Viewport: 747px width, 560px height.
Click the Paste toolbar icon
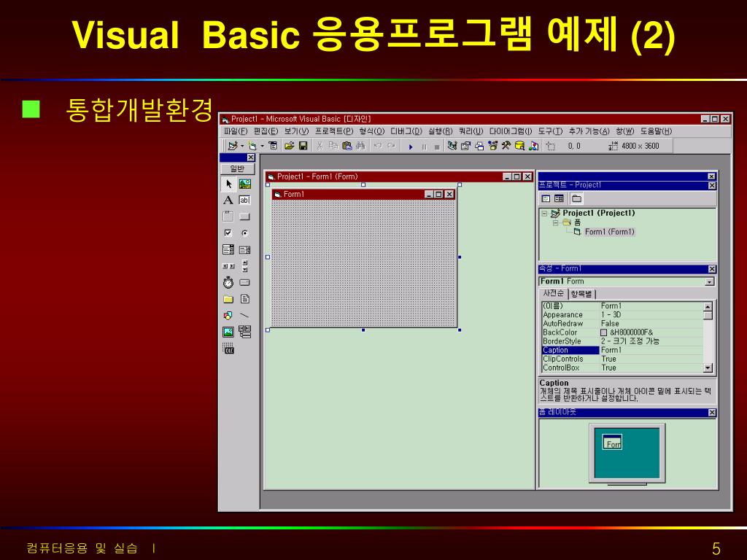[347, 146]
